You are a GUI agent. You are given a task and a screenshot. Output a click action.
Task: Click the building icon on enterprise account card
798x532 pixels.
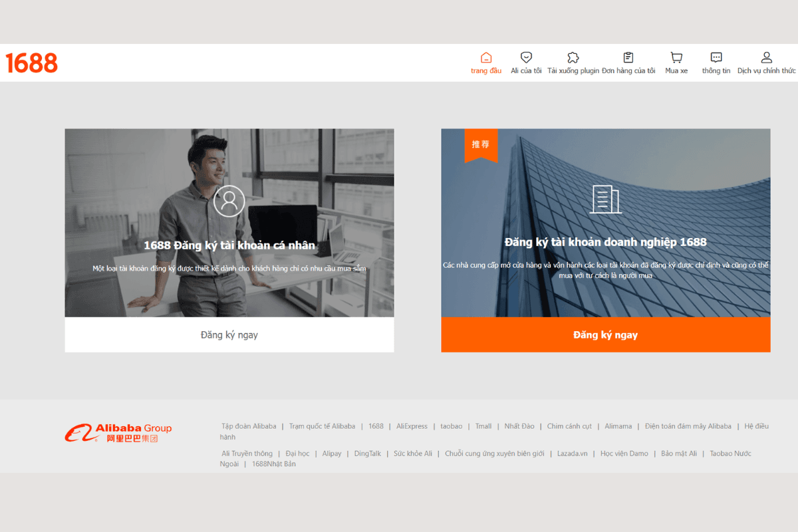(605, 199)
